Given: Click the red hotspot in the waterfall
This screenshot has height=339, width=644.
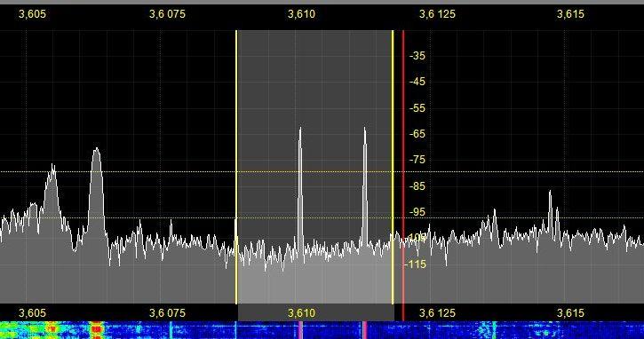Looking at the screenshot, I should (x=96, y=329).
